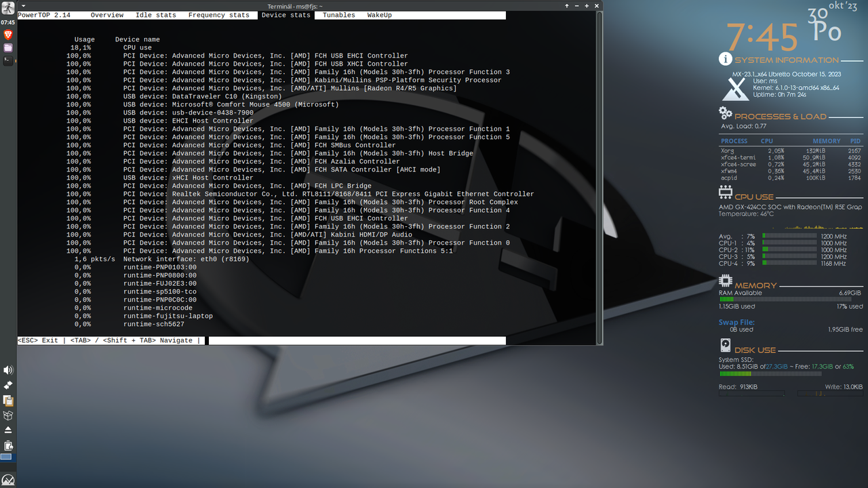Screen dimensions: 868x488
Task: Open the Frequency stats tab
Action: point(219,15)
